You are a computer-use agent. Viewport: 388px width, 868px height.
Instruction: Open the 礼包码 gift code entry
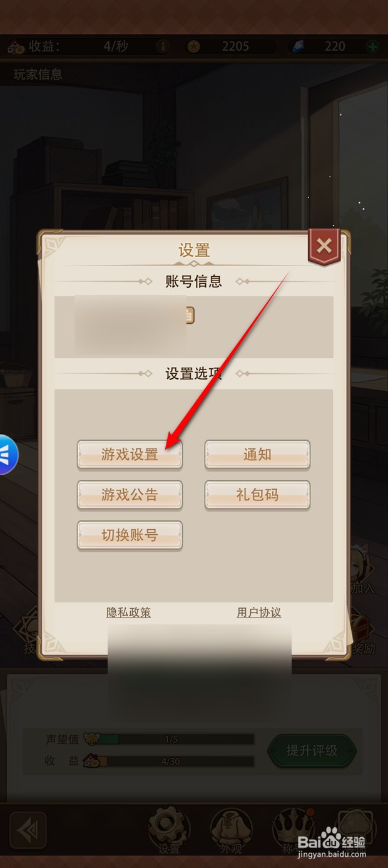[257, 495]
